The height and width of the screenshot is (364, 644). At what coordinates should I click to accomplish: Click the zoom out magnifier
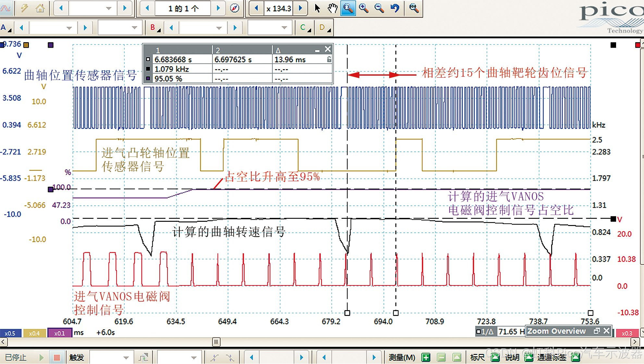pos(379,8)
